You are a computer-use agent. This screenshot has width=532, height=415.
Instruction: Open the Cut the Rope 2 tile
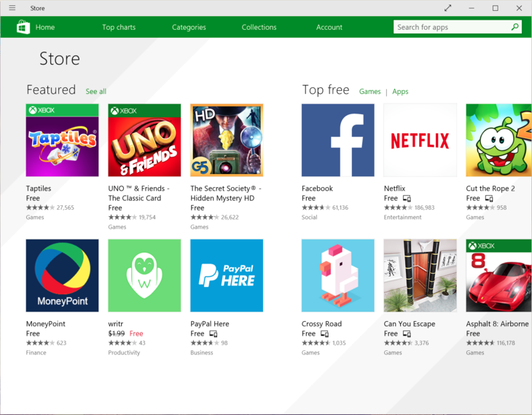[498, 140]
